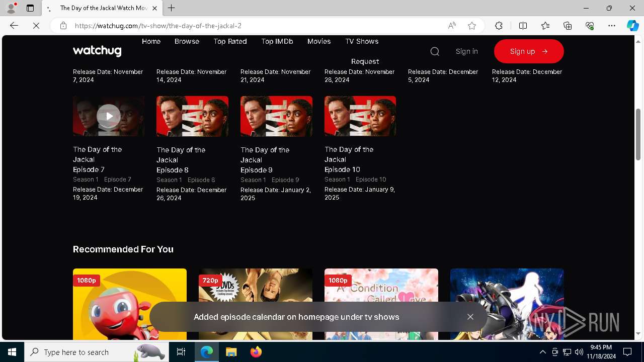Open Episode 9 title link
The image size is (644, 362).
point(265,160)
